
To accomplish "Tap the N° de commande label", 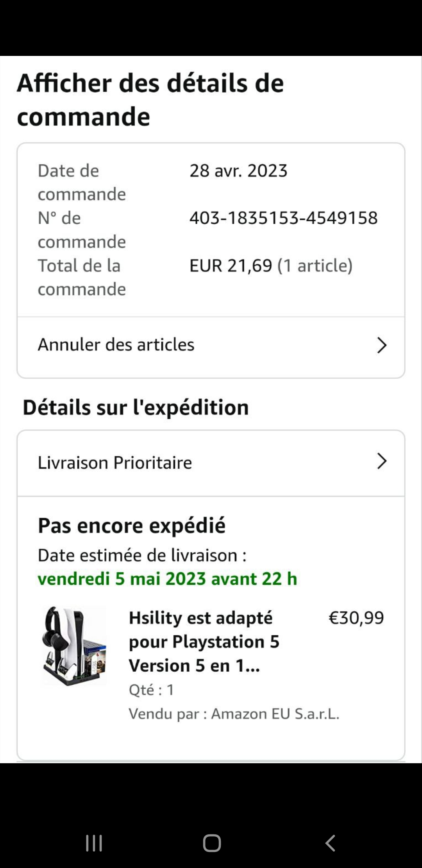I will (82, 230).
